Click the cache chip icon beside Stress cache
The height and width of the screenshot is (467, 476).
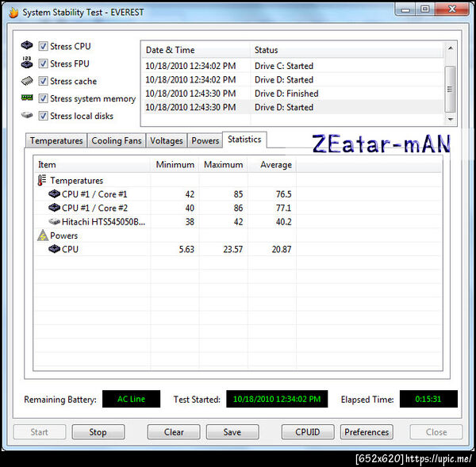click(27, 81)
